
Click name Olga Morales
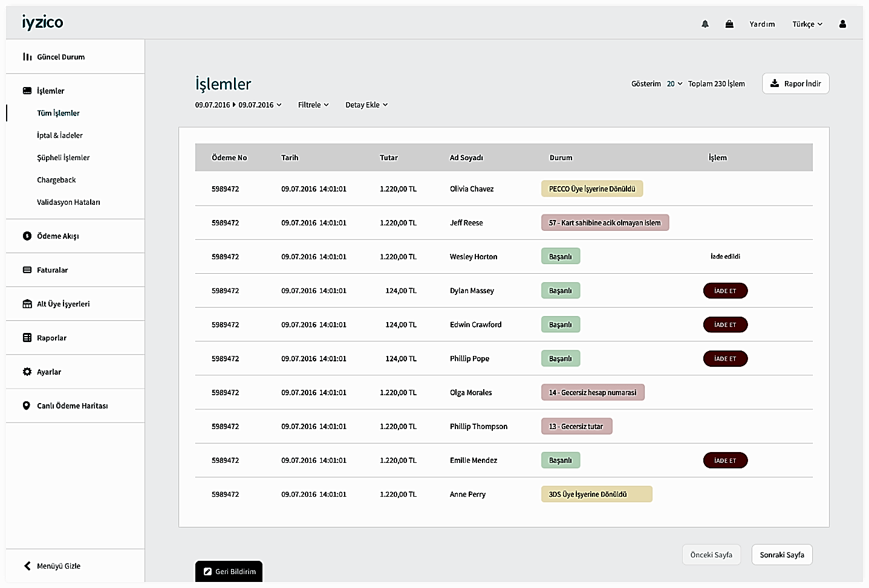[470, 393]
